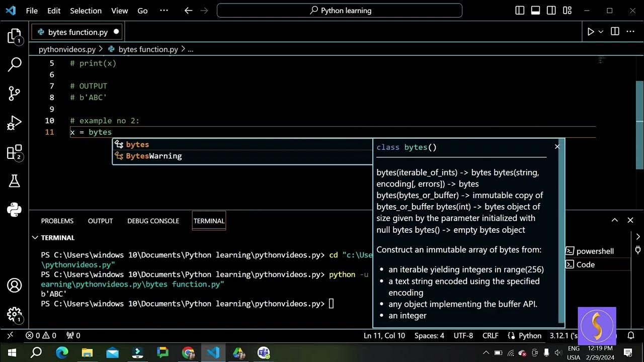Open editor More Actions ellipsis
644x362 pixels.
[630, 32]
